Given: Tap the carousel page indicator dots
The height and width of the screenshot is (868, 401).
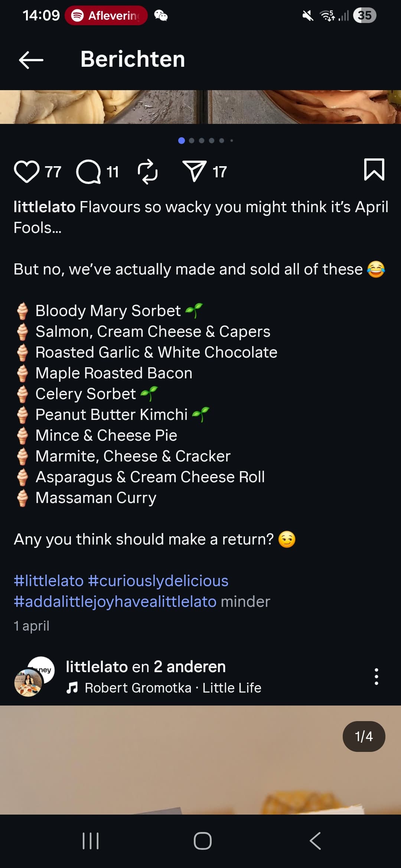Looking at the screenshot, I should [205, 141].
